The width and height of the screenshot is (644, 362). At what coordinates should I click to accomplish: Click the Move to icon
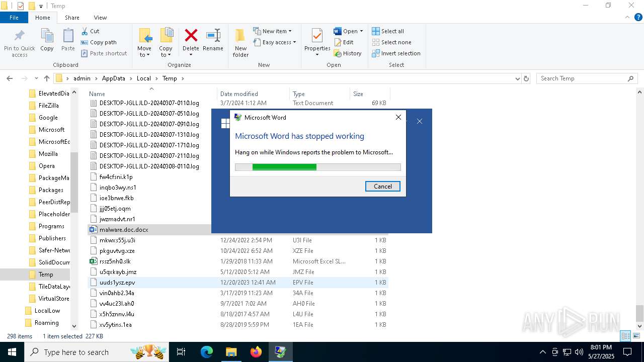[145, 36]
